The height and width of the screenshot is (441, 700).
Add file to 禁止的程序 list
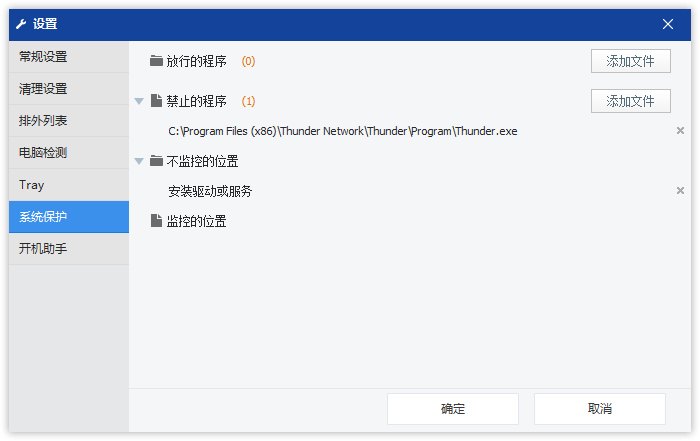click(630, 101)
